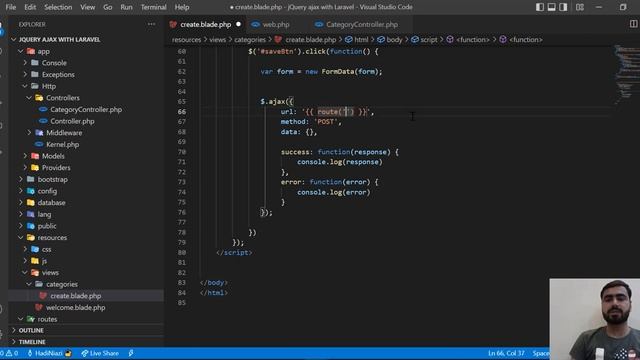Expand the Providers folder

click(x=56, y=168)
